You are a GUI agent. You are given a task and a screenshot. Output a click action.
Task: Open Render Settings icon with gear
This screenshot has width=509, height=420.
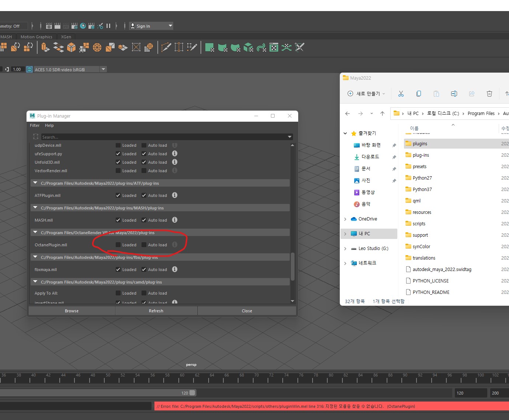coord(74,26)
